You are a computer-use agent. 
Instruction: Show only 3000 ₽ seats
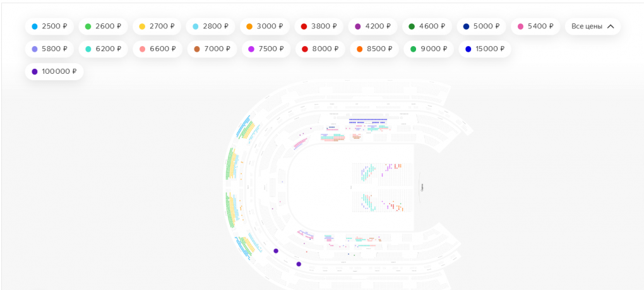264,26
